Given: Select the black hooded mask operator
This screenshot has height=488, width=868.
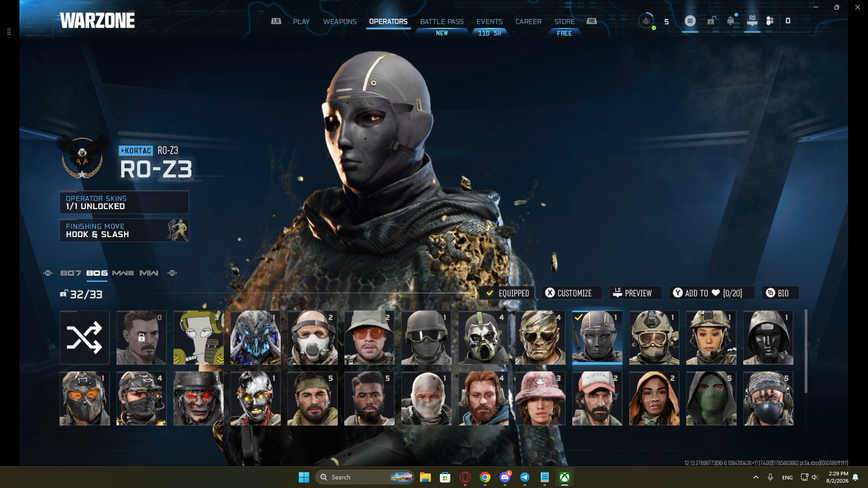Looking at the screenshot, I should pyautogui.click(x=768, y=338).
